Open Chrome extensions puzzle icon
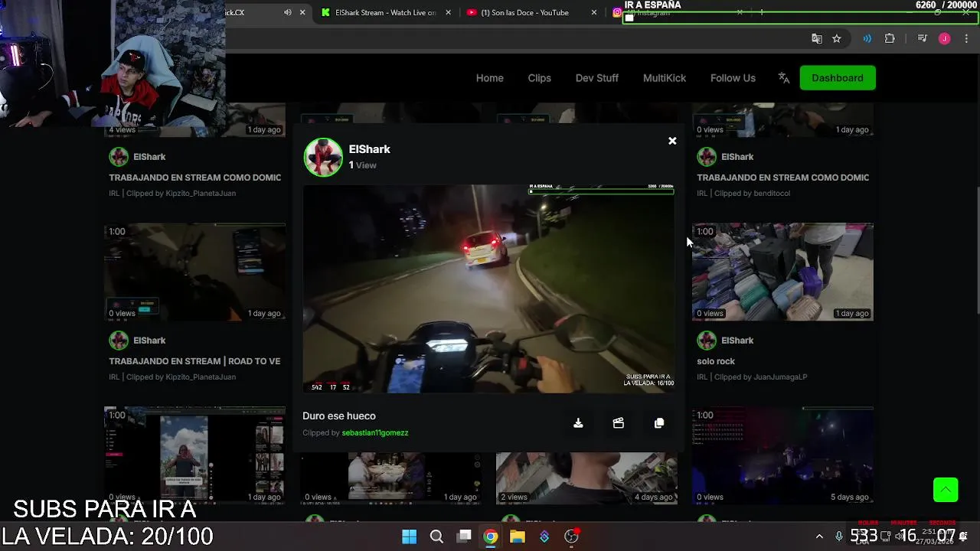This screenshot has width=980, height=551. click(x=890, y=38)
